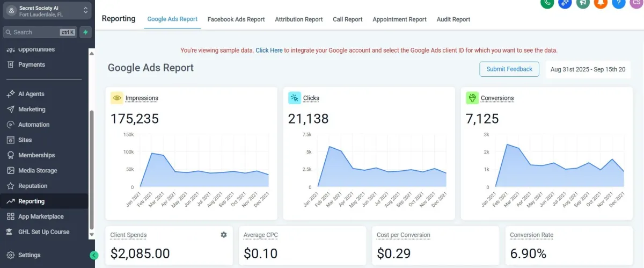
Task: Click the Clicks card title
Action: [x=311, y=98]
